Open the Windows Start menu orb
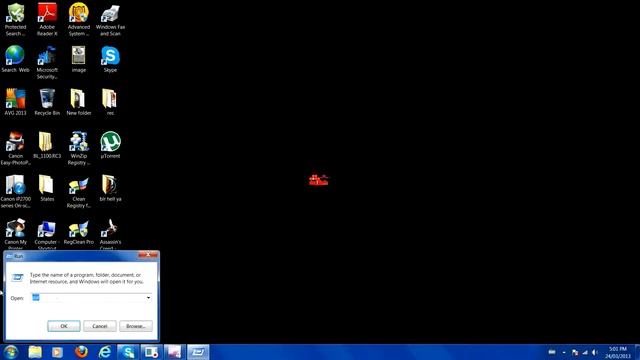This screenshot has height=360, width=640. pos(10,352)
